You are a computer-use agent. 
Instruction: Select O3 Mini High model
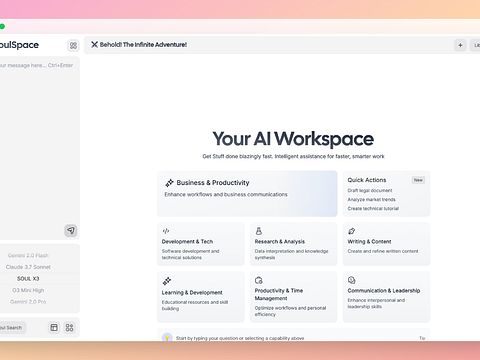(28, 290)
